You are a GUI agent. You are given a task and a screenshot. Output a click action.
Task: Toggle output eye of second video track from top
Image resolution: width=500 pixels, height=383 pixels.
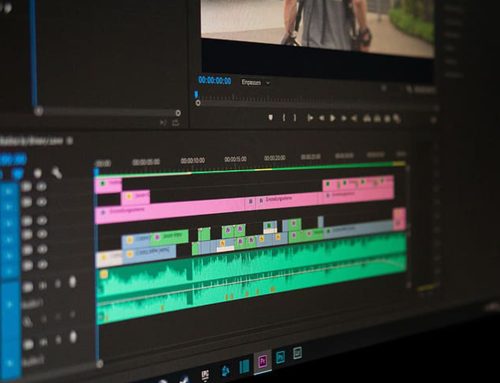click(x=41, y=202)
